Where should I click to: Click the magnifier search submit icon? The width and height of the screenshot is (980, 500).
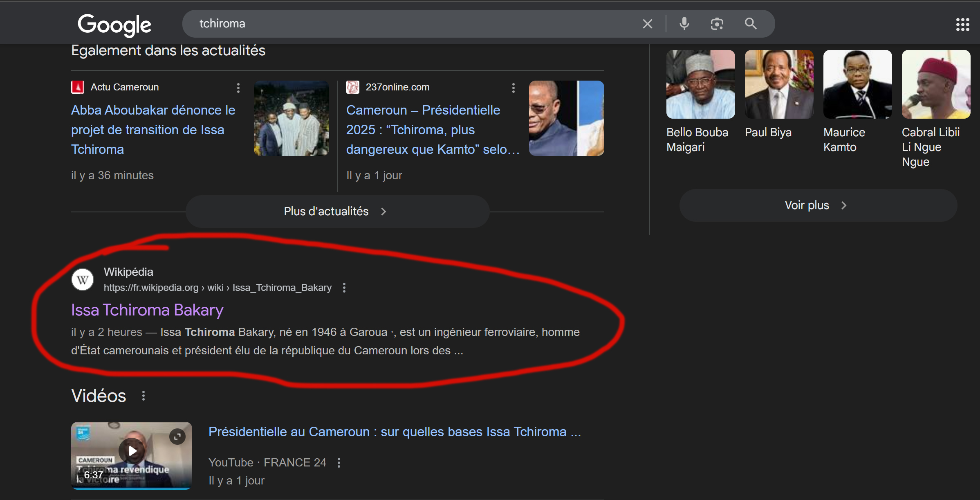pos(750,24)
